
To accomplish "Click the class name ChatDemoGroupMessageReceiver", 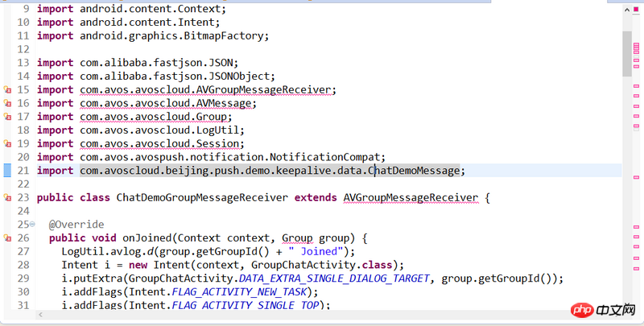I will pos(202,198).
